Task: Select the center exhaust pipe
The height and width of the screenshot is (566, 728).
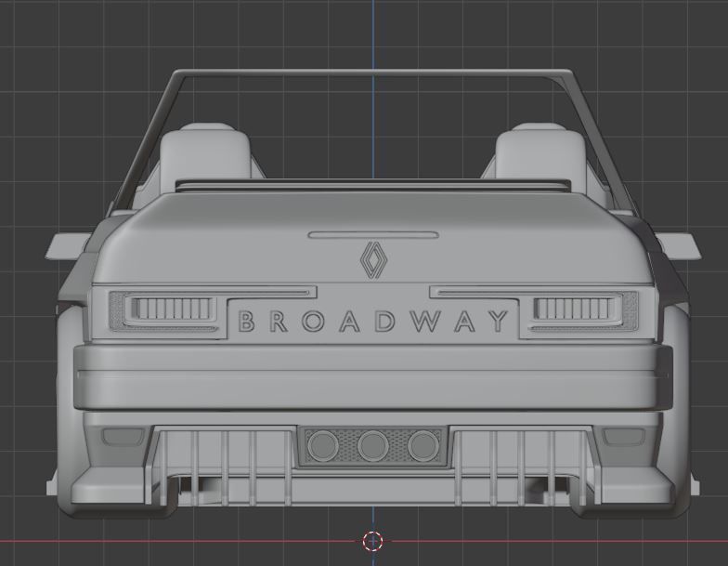Action: click(x=373, y=446)
